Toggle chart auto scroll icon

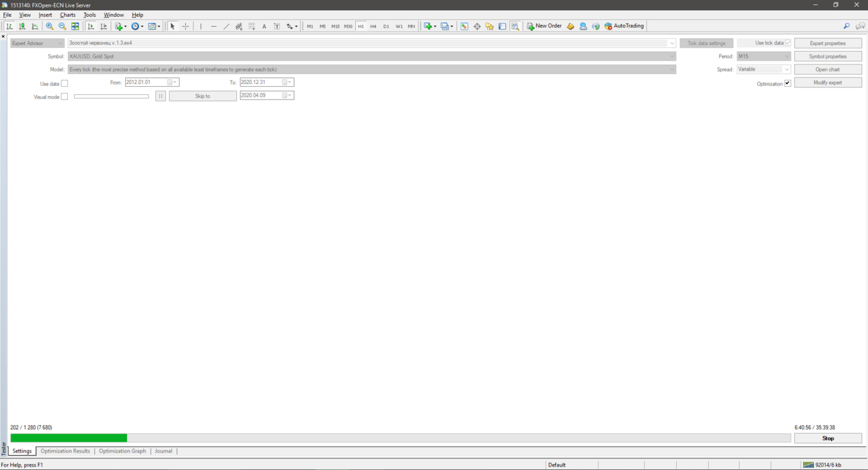point(91,26)
